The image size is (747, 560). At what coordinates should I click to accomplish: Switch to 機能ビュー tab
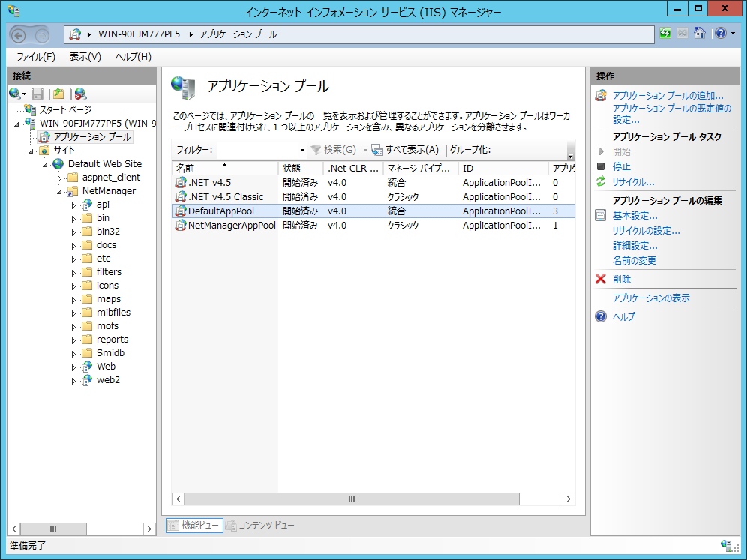point(194,526)
